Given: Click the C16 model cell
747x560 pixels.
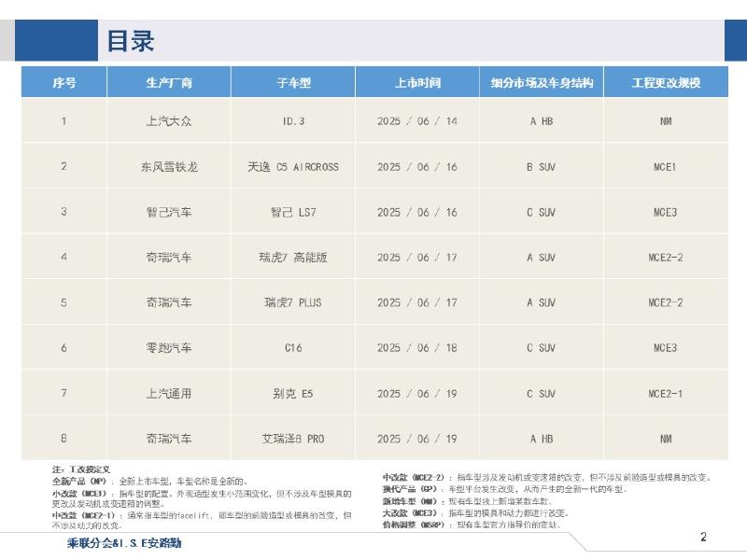Looking at the screenshot, I should tap(293, 347).
